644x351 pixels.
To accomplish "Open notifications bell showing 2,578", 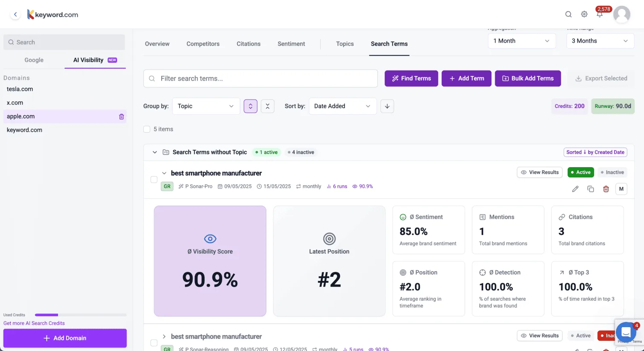I will (x=600, y=14).
